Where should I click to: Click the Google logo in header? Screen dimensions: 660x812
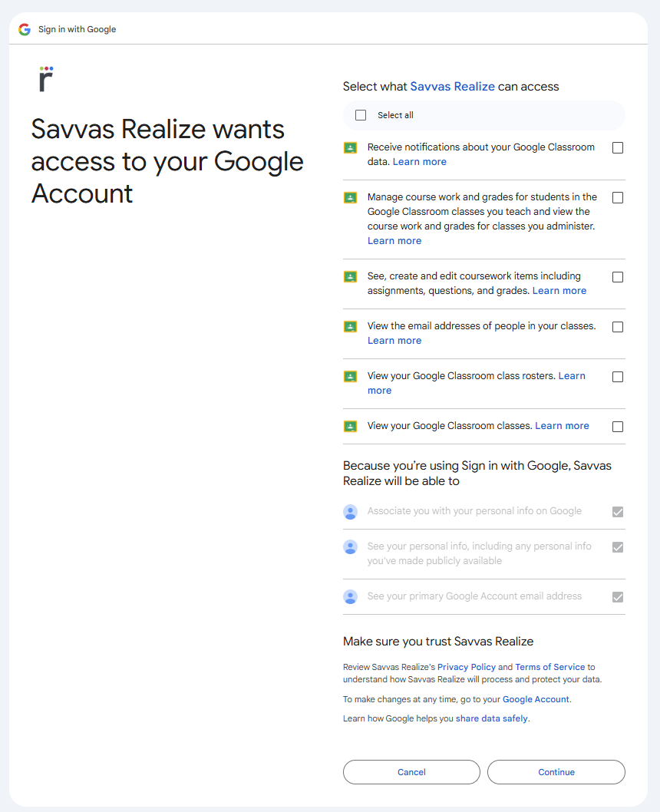[25, 29]
